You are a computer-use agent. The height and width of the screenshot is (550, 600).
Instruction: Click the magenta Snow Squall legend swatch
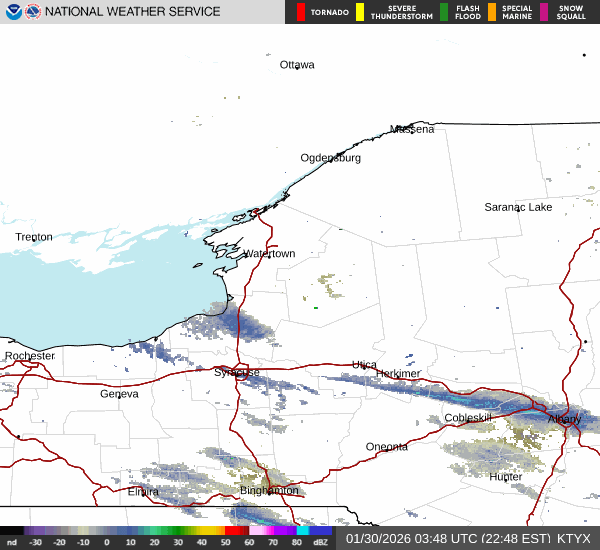[x=544, y=12]
